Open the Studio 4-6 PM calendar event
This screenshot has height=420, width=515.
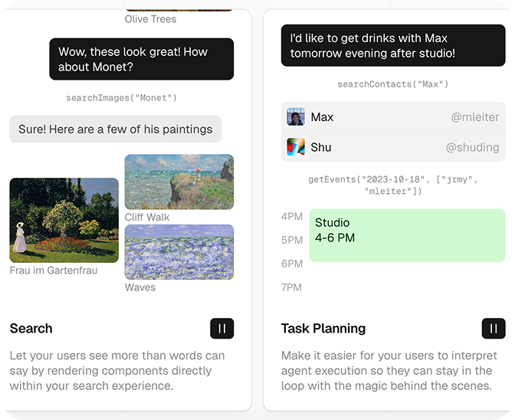(x=407, y=235)
